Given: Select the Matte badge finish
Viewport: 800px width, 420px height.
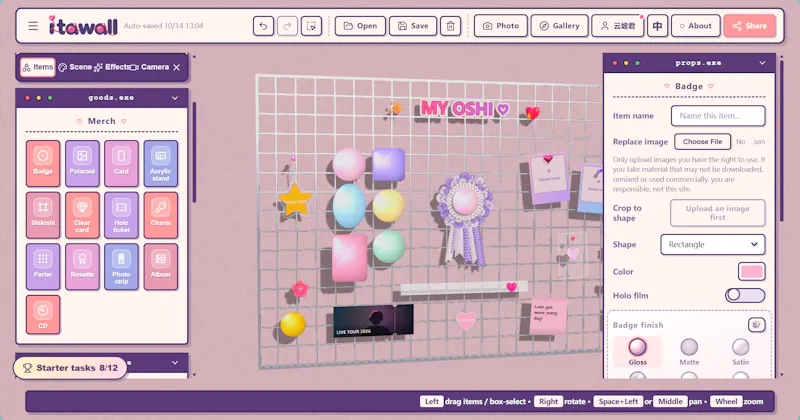Looking at the screenshot, I should (689, 352).
